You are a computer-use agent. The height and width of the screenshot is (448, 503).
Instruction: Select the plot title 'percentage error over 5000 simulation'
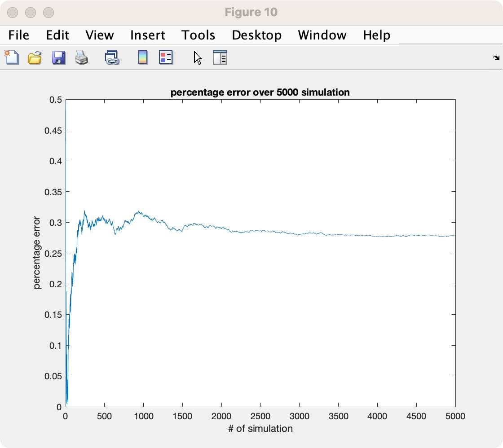260,92
